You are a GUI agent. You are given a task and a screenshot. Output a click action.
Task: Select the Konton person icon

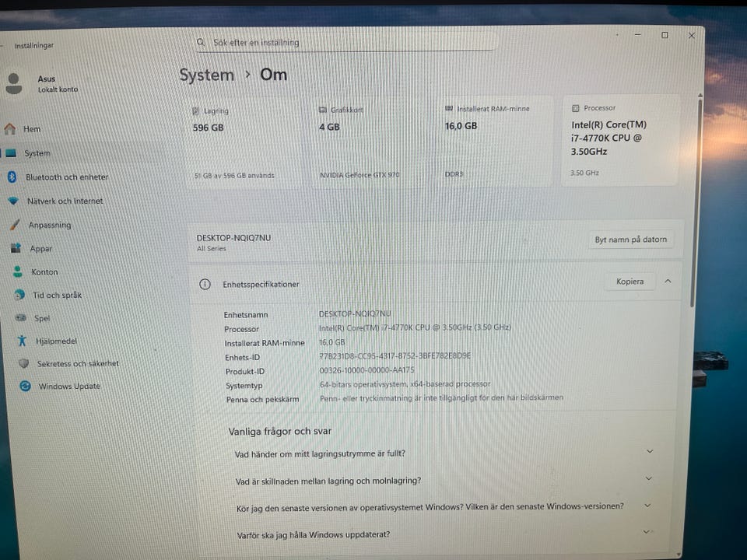point(18,271)
